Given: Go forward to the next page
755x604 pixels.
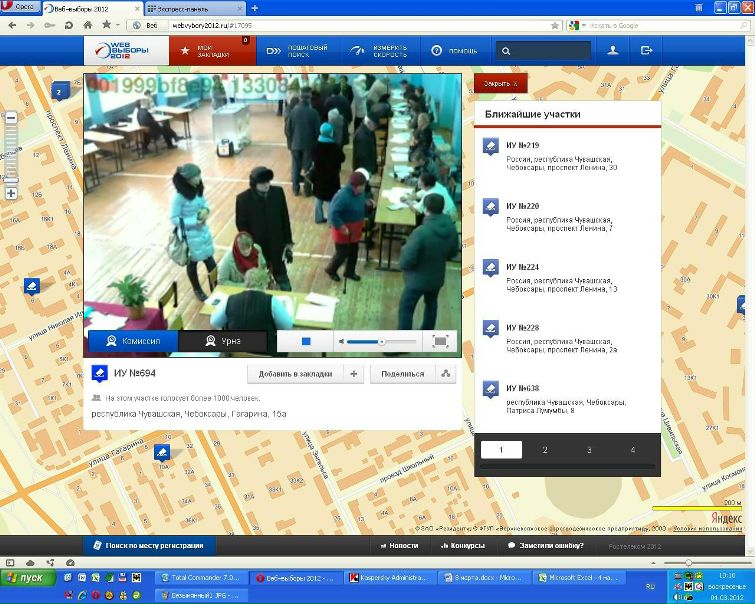Looking at the screenshot, I should click(30, 26).
